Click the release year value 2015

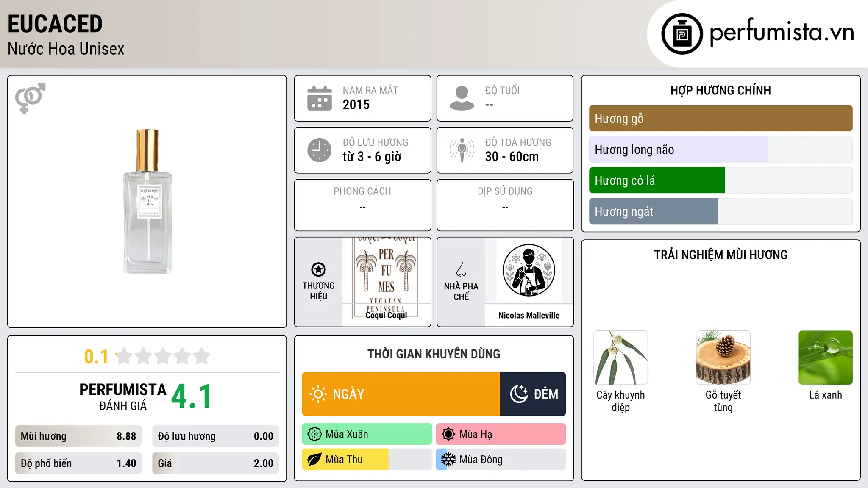356,105
